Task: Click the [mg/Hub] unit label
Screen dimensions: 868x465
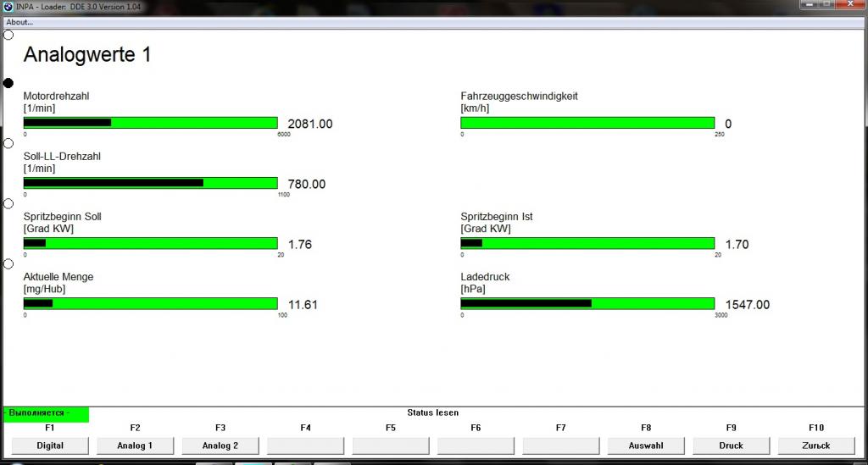Action: pos(44,289)
